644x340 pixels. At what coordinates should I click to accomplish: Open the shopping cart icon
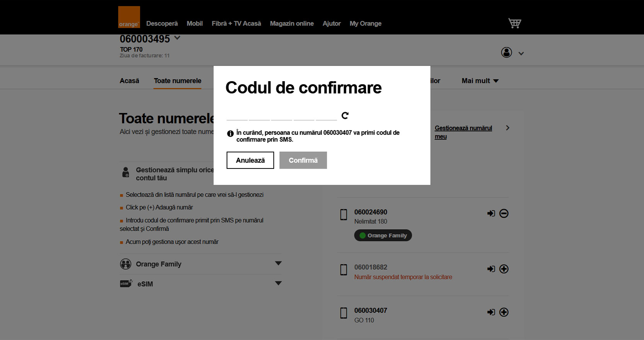pos(515,23)
